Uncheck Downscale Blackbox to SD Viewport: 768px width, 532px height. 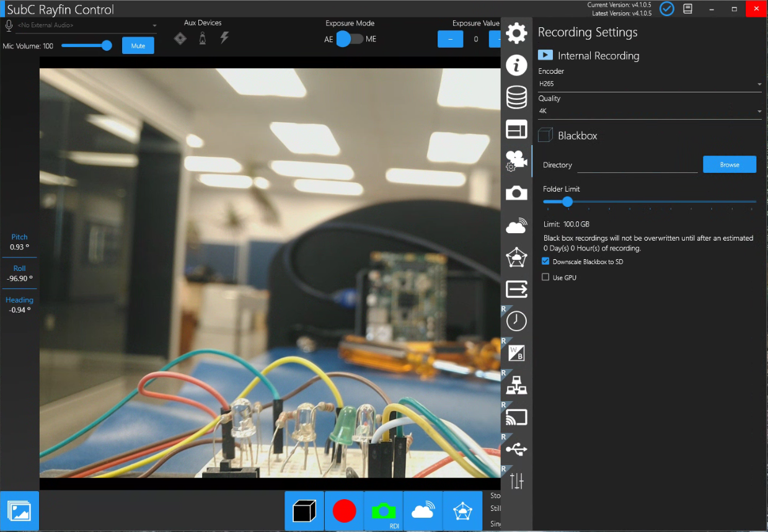point(545,262)
